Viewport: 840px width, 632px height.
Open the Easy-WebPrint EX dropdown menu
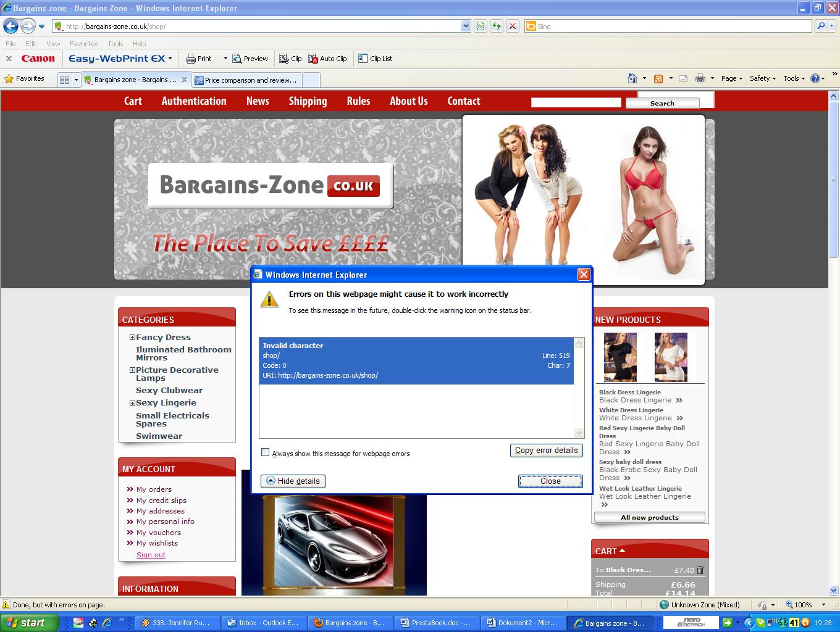[170, 59]
